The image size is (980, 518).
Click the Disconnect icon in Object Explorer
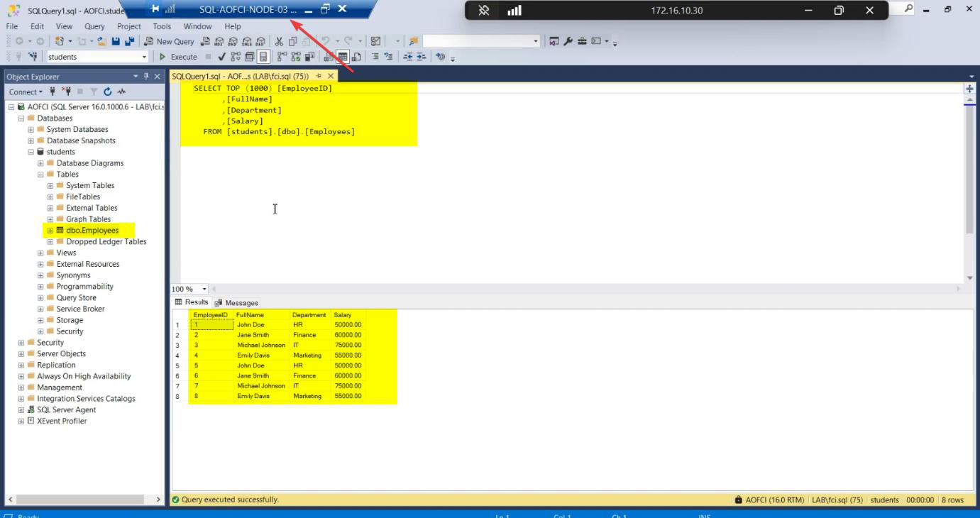coord(67,92)
